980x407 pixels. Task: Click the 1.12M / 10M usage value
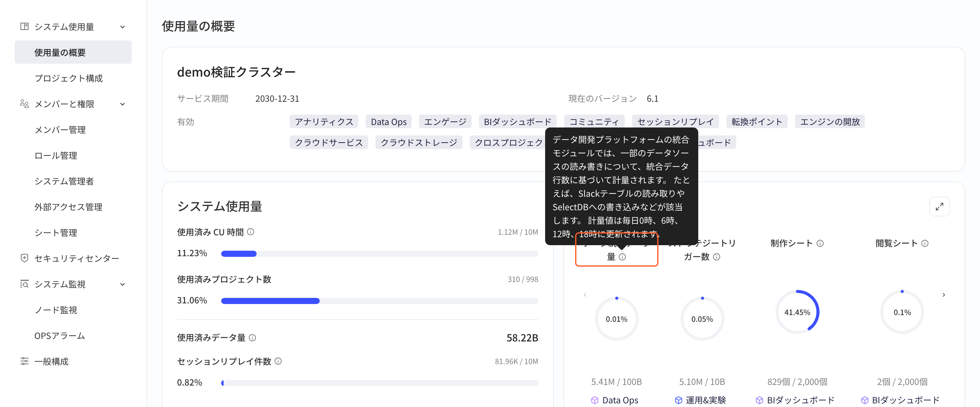[518, 232]
